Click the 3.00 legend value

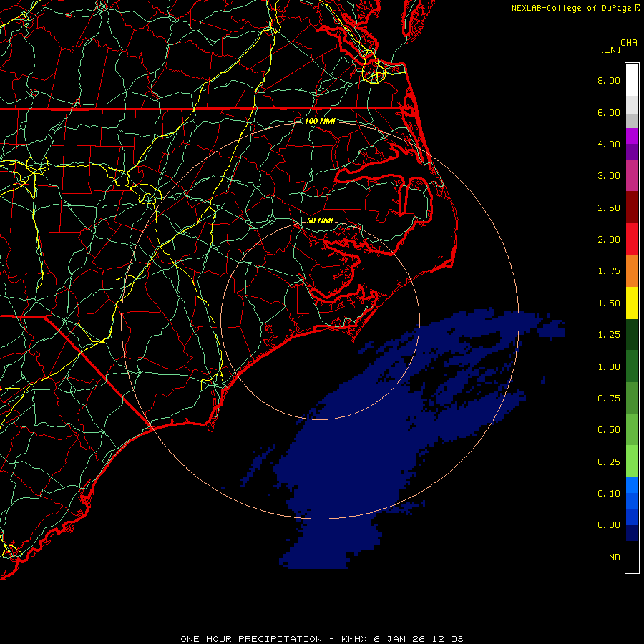(x=609, y=176)
